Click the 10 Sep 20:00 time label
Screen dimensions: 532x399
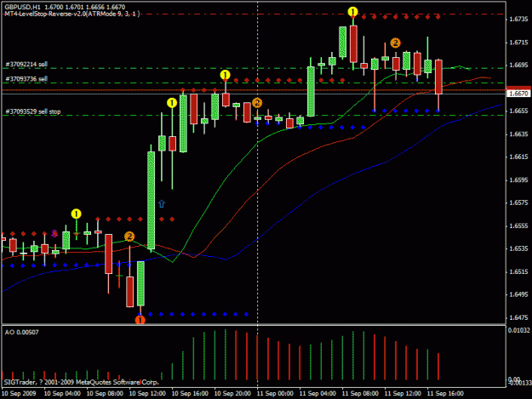(x=232, y=394)
